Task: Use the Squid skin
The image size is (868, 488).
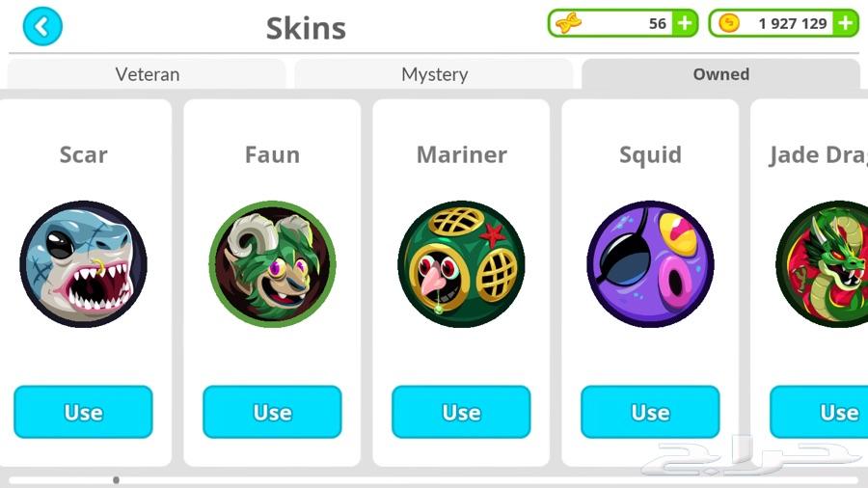Action: [650, 412]
